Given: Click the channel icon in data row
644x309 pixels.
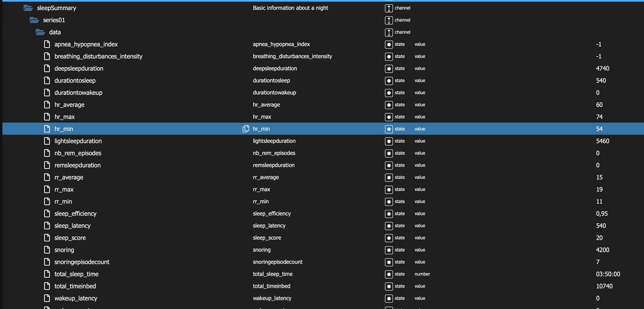Looking at the screenshot, I should click(389, 32).
